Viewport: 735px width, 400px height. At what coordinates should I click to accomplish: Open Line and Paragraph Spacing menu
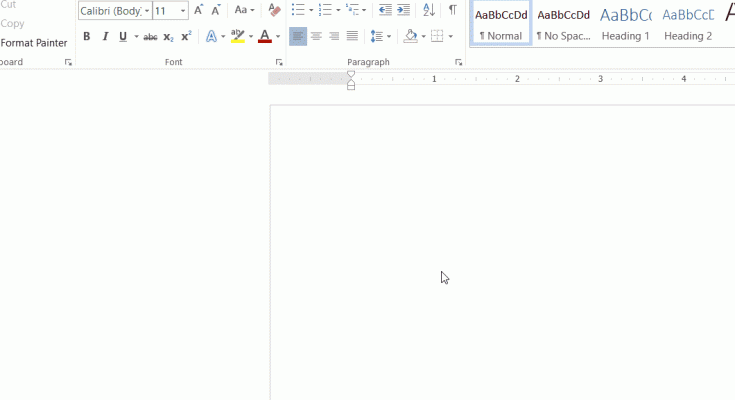click(x=381, y=36)
